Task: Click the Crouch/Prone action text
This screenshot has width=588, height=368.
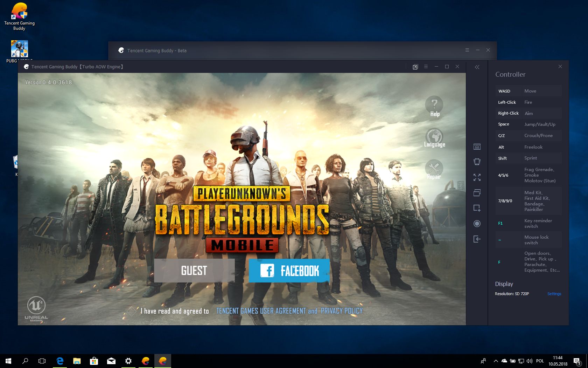Action: coord(538,136)
